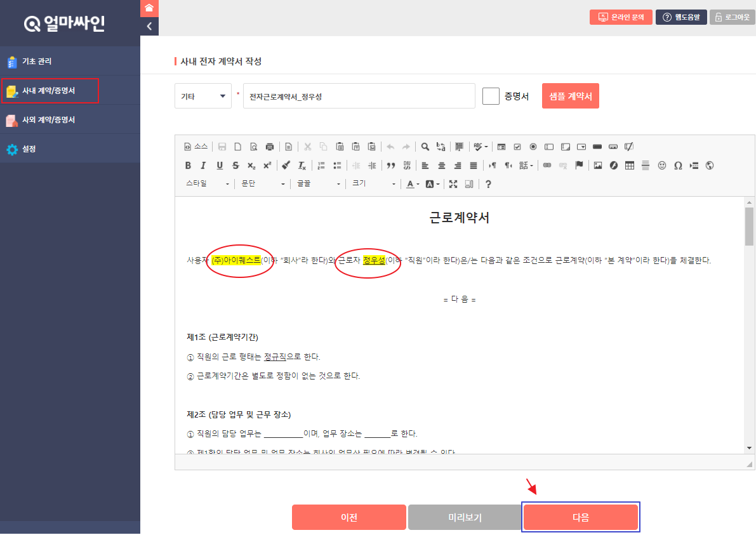Open the 기타 contract type dropdown

pos(203,96)
